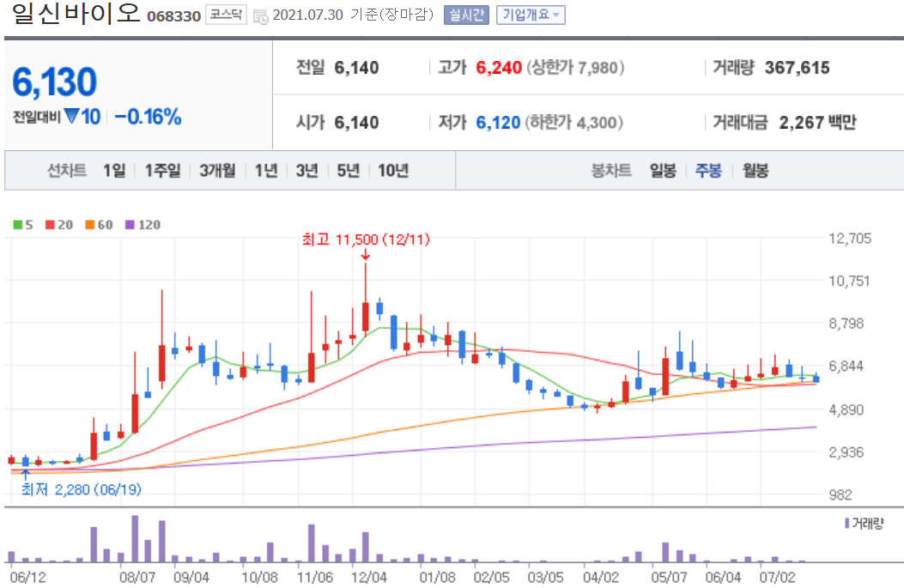Screen dimensions: 904x588
Task: Click the 코스닥 market badge
Action: point(226,15)
